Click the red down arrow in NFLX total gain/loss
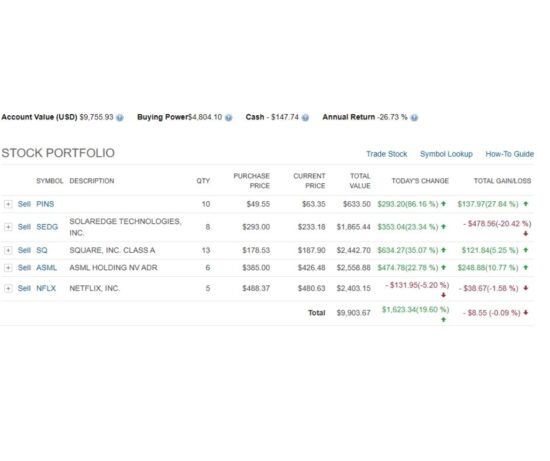Screen dimensions: 550x461 (x=525, y=288)
